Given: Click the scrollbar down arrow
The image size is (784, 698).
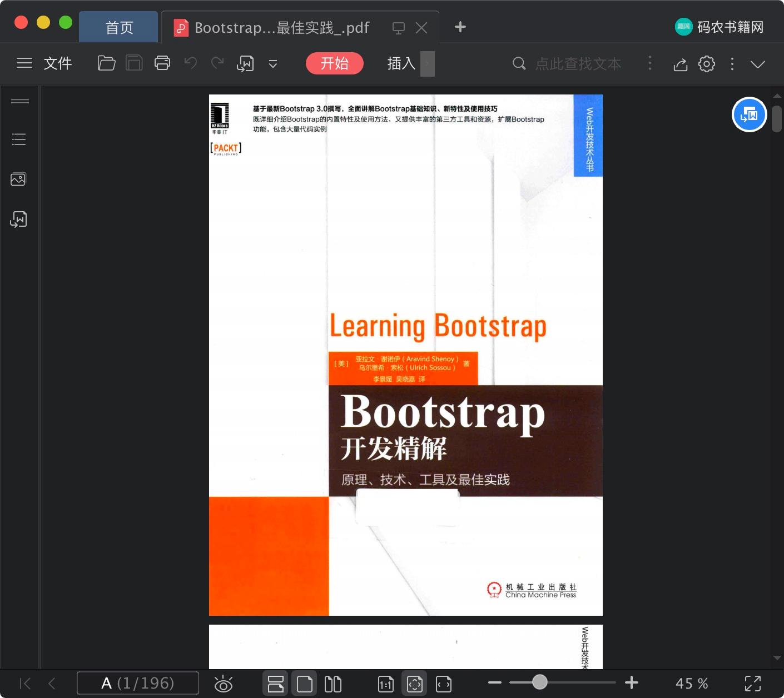Looking at the screenshot, I should [x=777, y=657].
